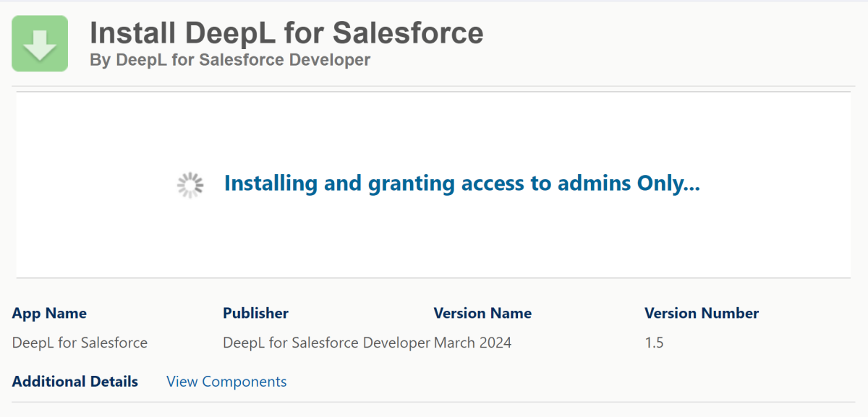868x417 pixels.
Task: Click the Additional Details label
Action: 75,382
